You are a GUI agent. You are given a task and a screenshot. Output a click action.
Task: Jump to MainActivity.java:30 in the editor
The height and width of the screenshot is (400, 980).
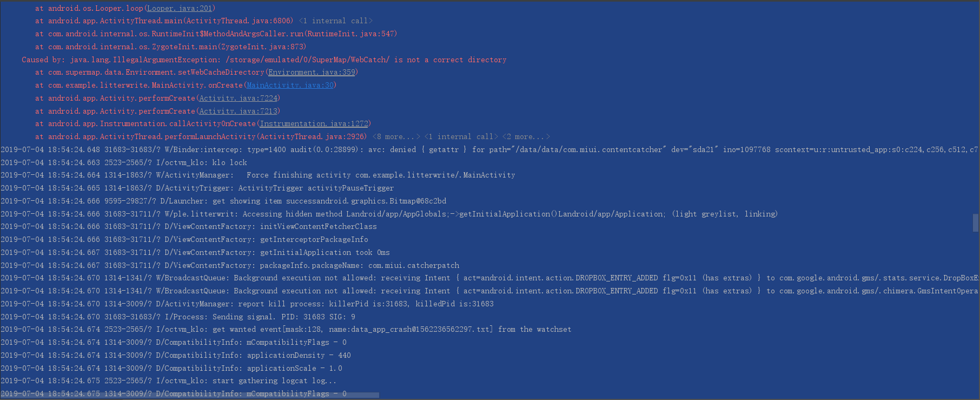click(290, 85)
